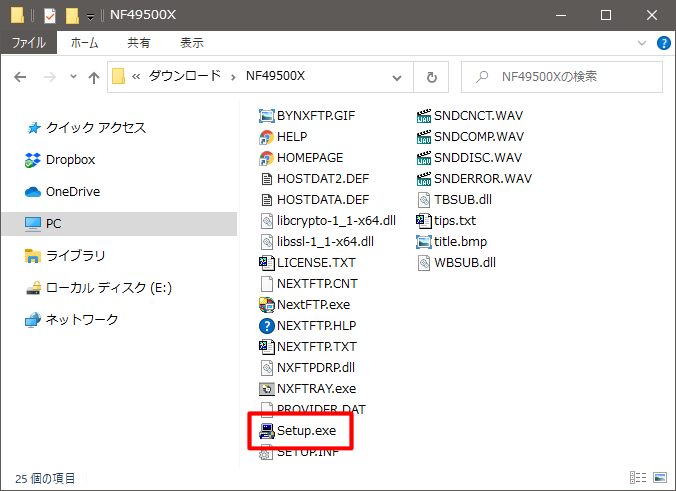Click the title.bmp image file icon
Image resolution: width=676 pixels, height=491 pixels.
(x=424, y=242)
